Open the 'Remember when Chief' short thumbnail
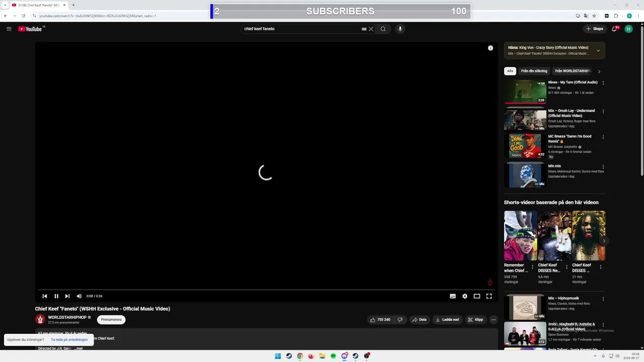 [520, 235]
